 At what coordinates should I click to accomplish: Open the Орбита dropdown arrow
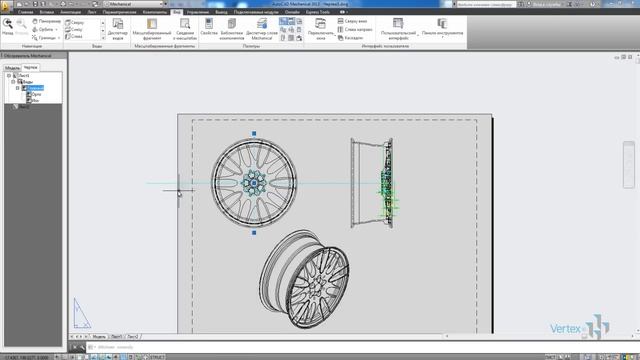tap(56, 30)
